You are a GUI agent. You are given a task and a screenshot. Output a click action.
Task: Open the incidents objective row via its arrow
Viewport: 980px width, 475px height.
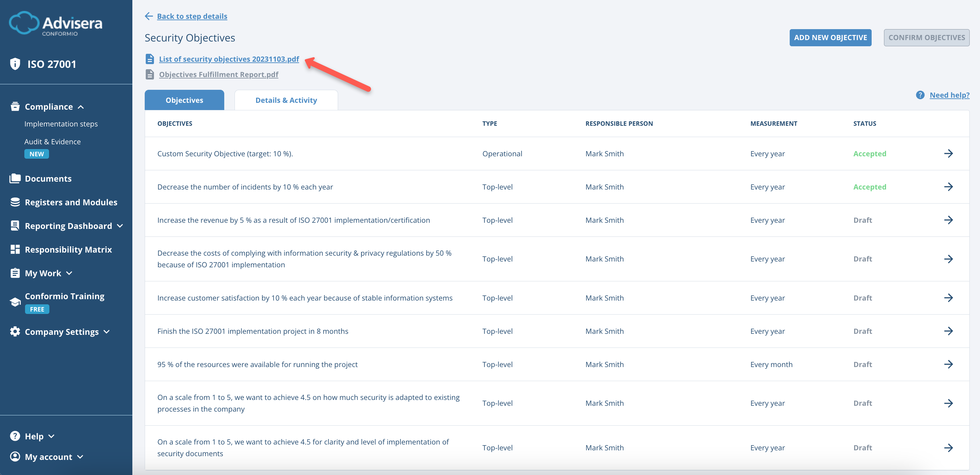949,187
